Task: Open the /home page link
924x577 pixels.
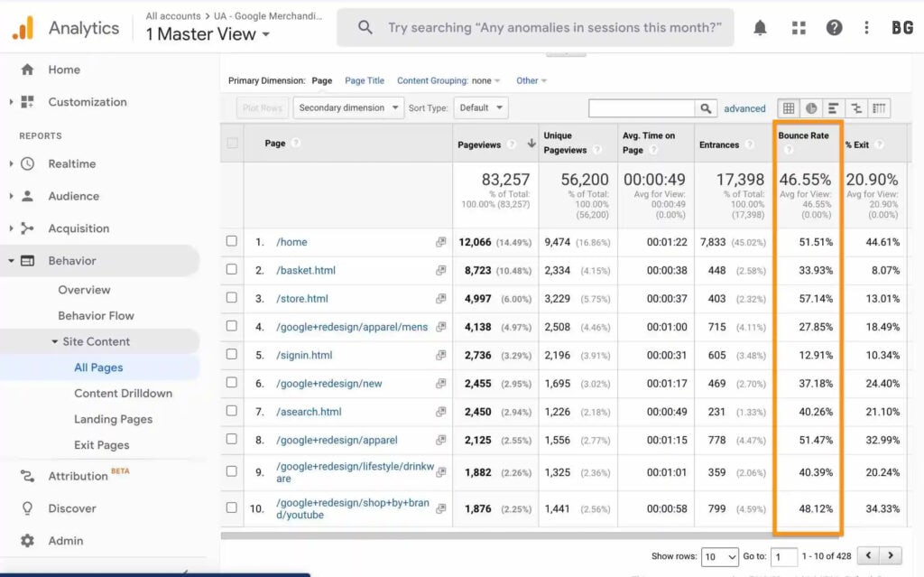Action: pos(291,242)
